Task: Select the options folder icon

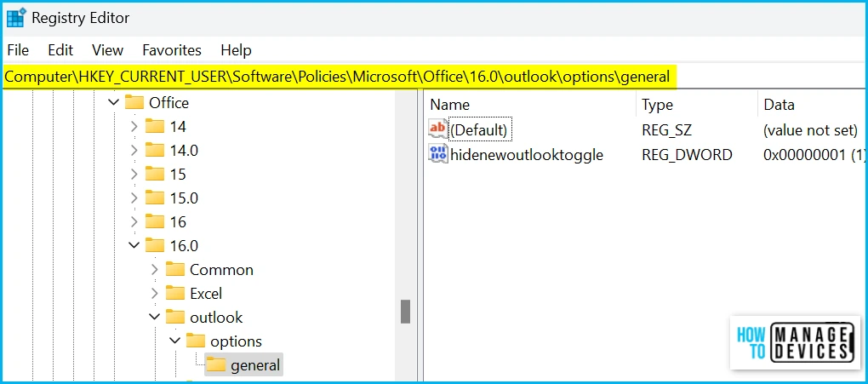Action: point(196,341)
